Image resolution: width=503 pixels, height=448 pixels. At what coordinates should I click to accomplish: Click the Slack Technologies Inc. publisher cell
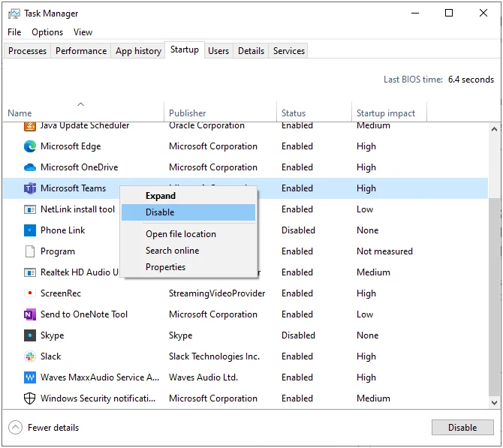click(x=214, y=356)
